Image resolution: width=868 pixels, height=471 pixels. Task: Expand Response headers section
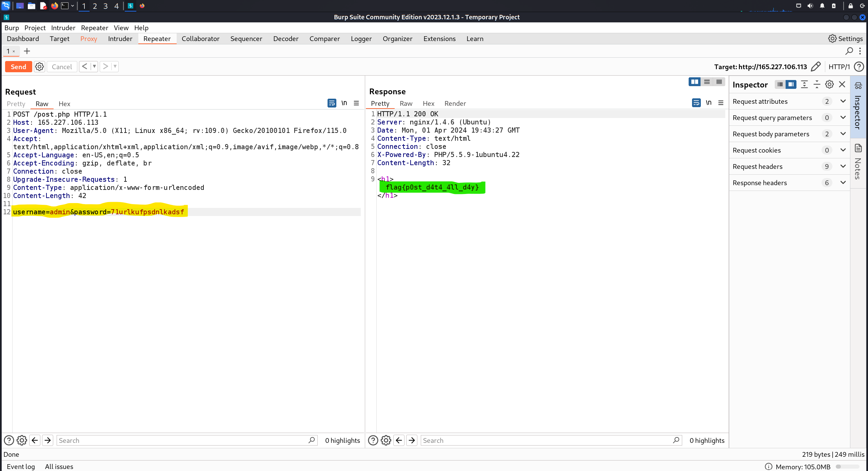(x=843, y=183)
